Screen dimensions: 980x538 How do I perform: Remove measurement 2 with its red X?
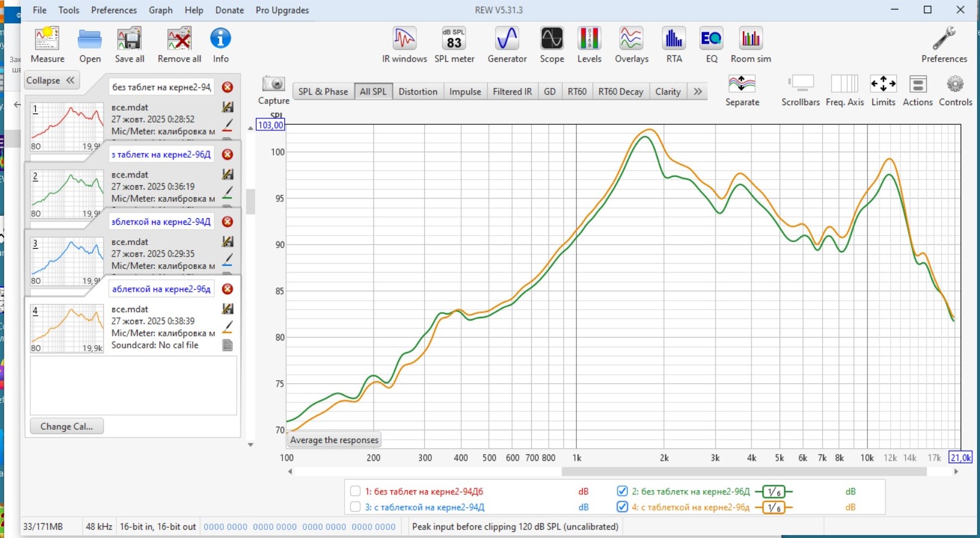pyautogui.click(x=227, y=154)
